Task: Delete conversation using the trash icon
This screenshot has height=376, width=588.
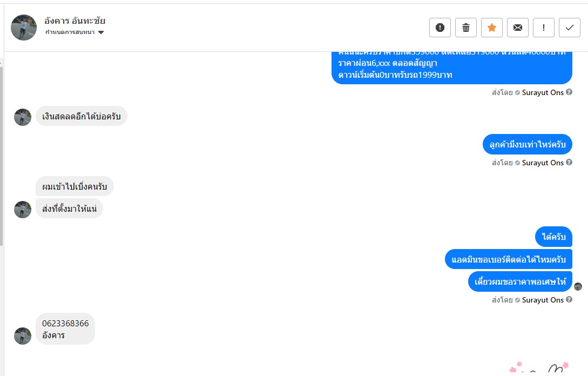Action: point(466,28)
